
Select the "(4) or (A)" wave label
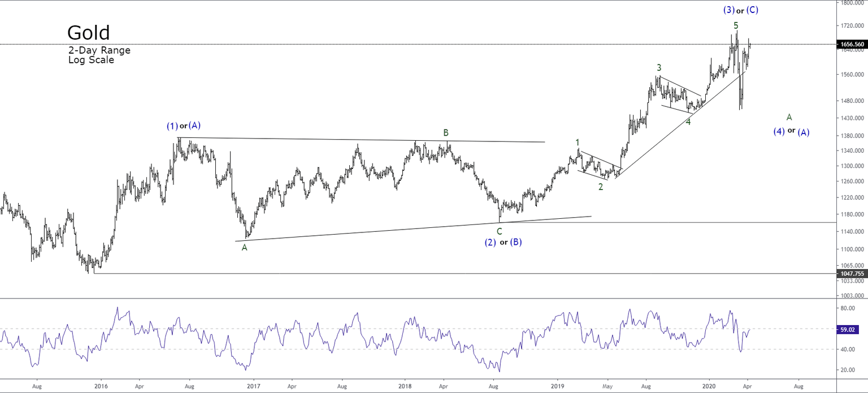(790, 132)
